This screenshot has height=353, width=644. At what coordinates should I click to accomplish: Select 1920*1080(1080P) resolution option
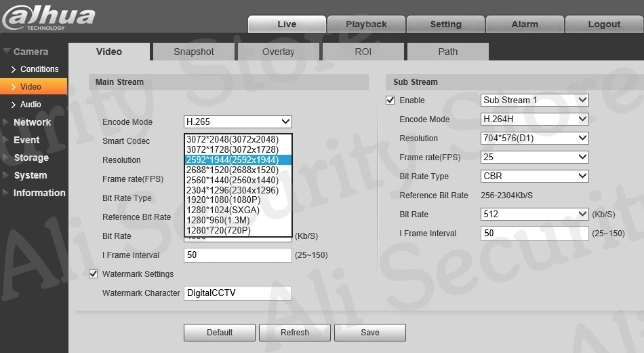click(238, 200)
